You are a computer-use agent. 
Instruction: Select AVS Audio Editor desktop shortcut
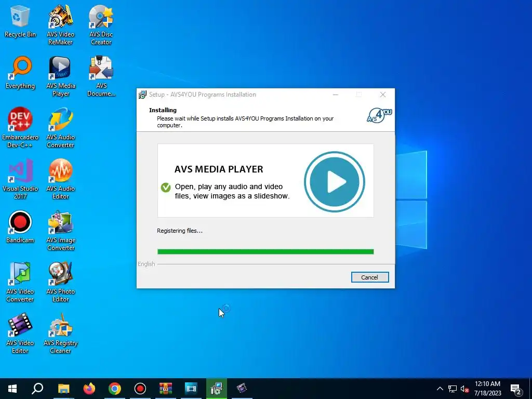(x=60, y=179)
